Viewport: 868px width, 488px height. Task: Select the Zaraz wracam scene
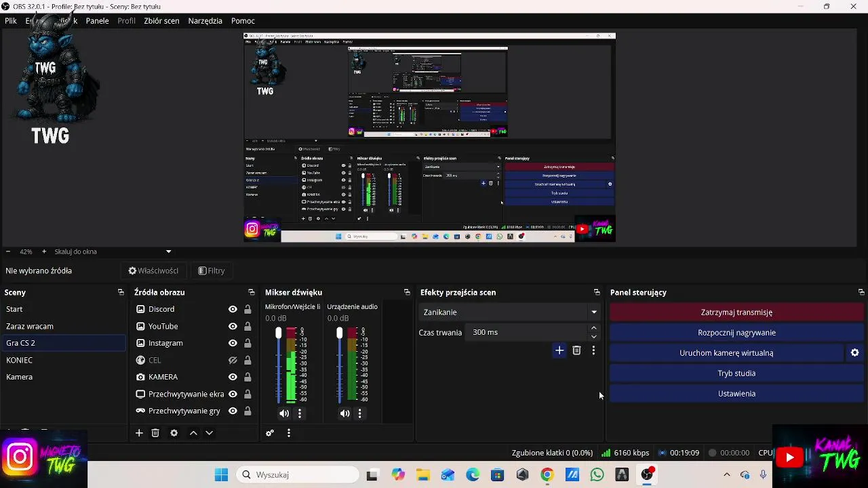pyautogui.click(x=63, y=326)
